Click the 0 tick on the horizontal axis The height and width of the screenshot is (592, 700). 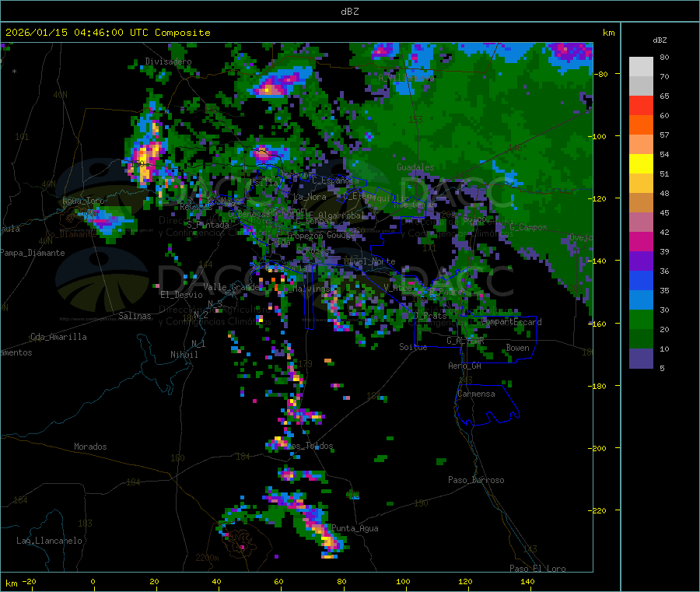(93, 581)
